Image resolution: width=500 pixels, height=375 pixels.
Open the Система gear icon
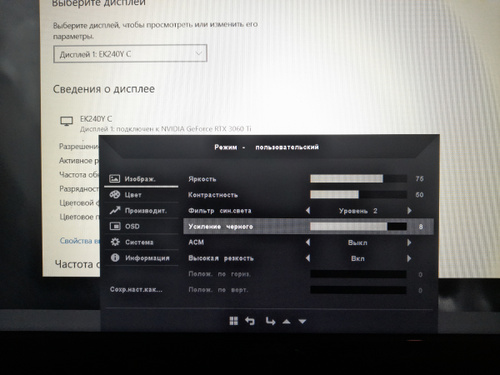[x=115, y=242]
